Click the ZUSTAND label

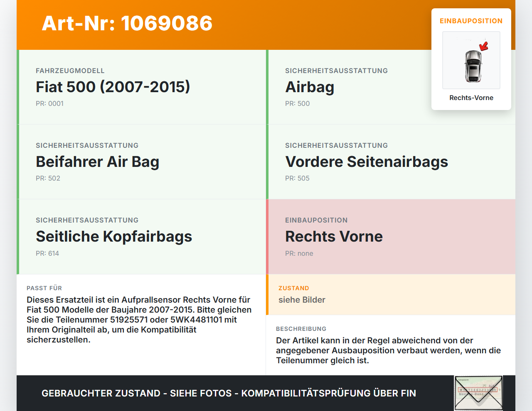(x=294, y=288)
